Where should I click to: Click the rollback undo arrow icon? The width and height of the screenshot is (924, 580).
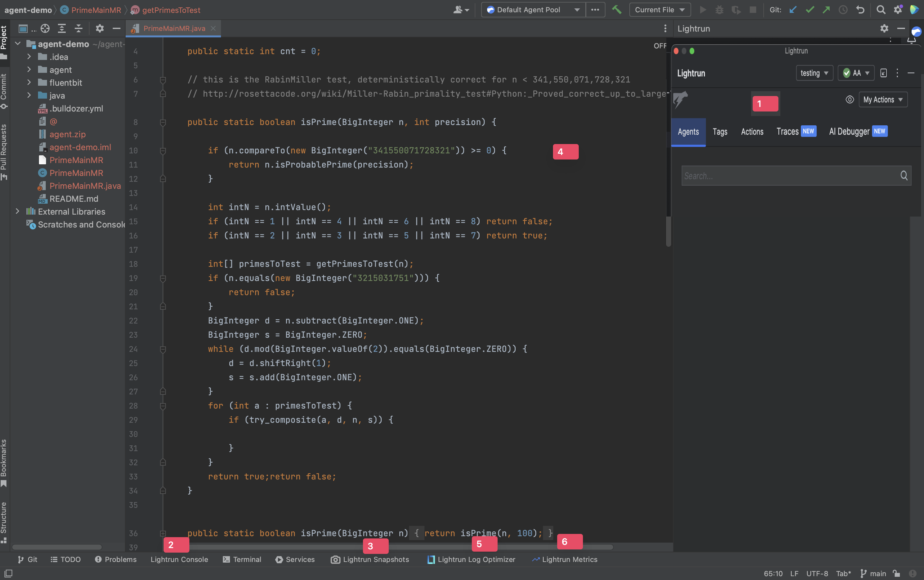tap(860, 10)
